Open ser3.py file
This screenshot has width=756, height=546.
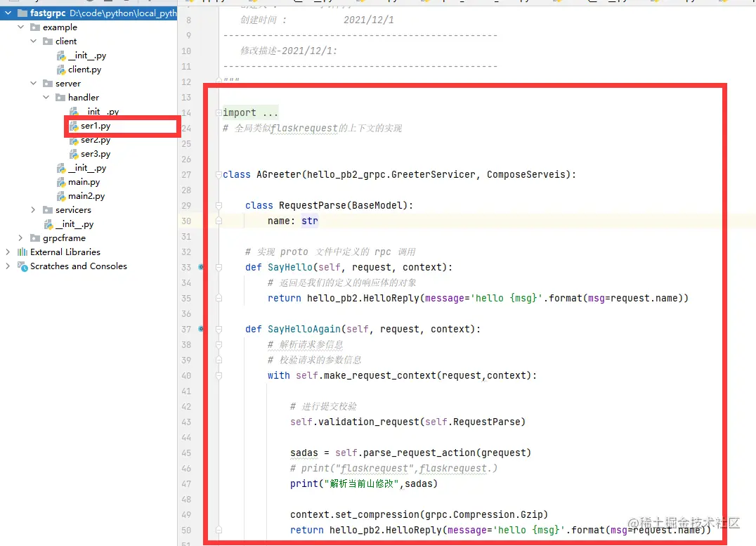point(96,154)
